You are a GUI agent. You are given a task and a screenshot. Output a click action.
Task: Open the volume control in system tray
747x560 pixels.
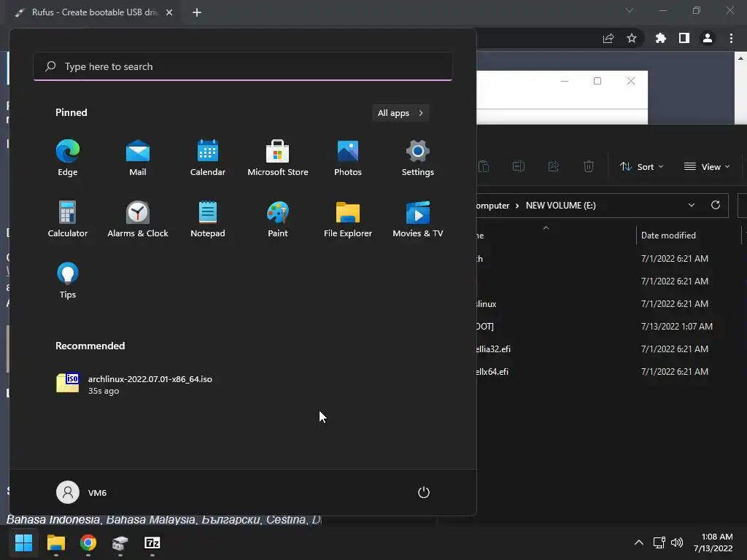click(x=676, y=542)
